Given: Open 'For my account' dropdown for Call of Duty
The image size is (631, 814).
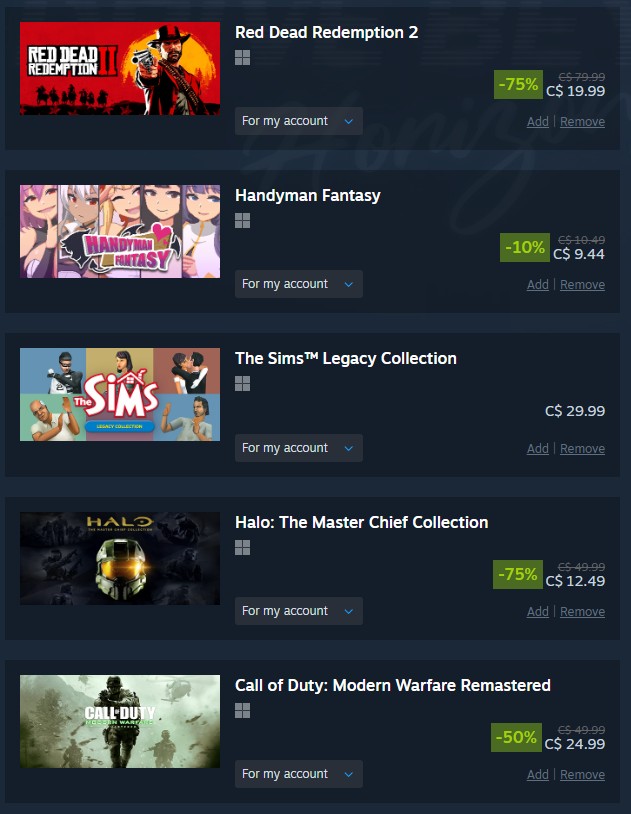Looking at the screenshot, I should click(299, 774).
